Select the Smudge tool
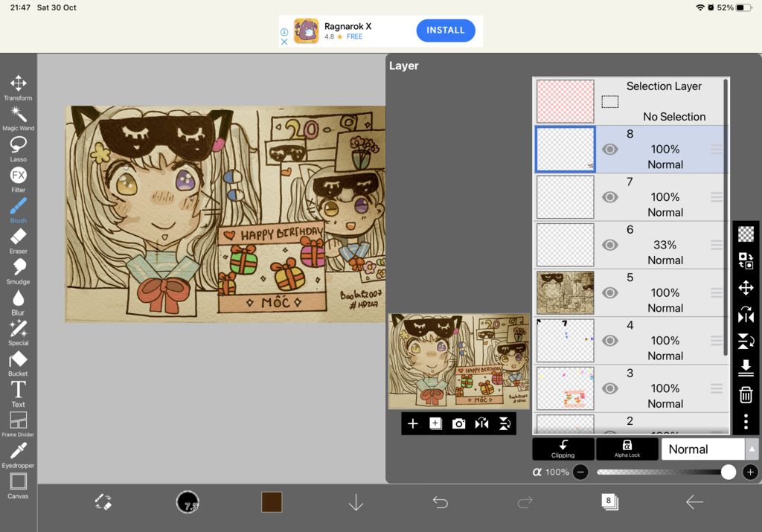Viewport: 762px width, 532px height. (18, 272)
